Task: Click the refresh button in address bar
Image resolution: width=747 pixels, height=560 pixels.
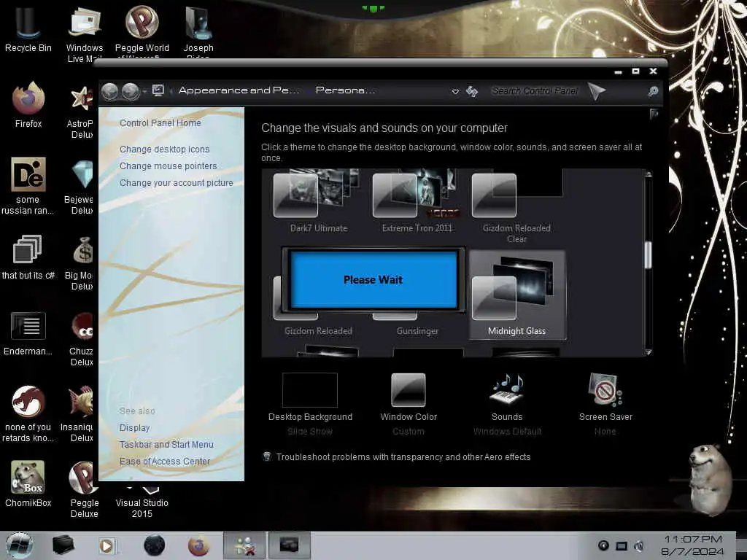Action: (x=472, y=91)
